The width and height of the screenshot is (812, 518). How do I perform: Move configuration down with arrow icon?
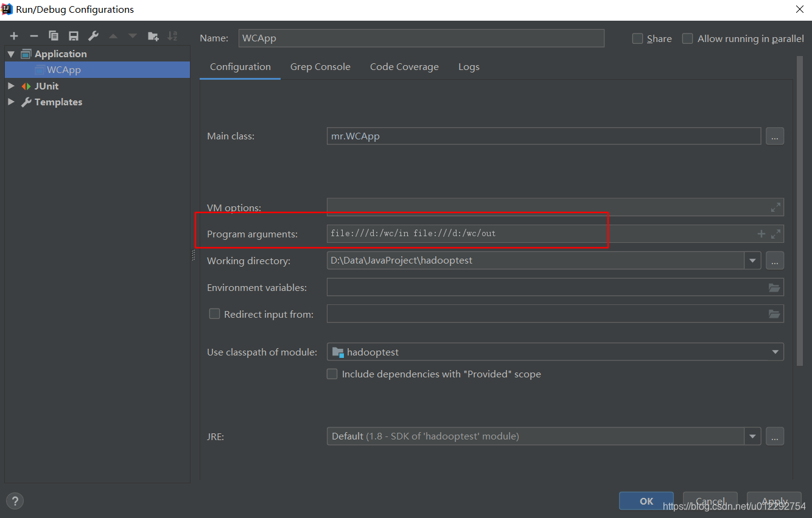click(x=133, y=37)
